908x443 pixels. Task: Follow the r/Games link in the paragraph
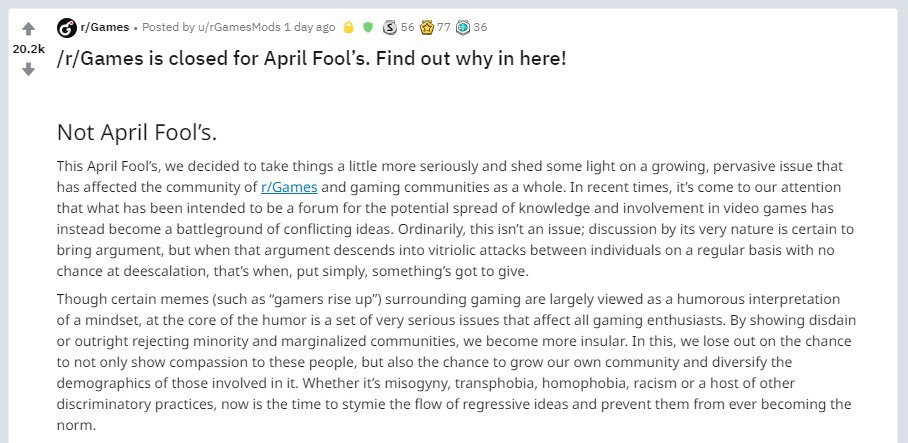click(x=289, y=187)
